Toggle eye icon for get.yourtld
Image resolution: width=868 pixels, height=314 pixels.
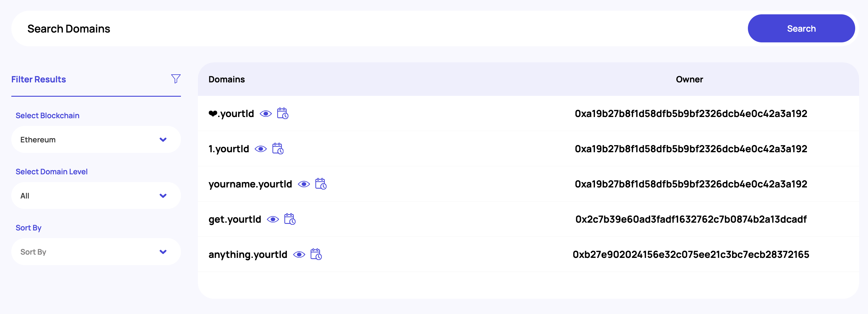(273, 219)
